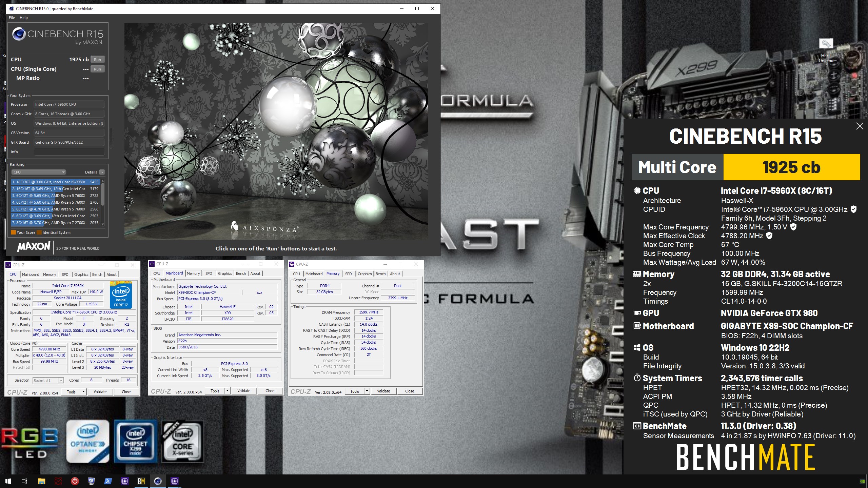
Task: Click Validate in CPU-Z Mainboard window
Action: coord(244,391)
